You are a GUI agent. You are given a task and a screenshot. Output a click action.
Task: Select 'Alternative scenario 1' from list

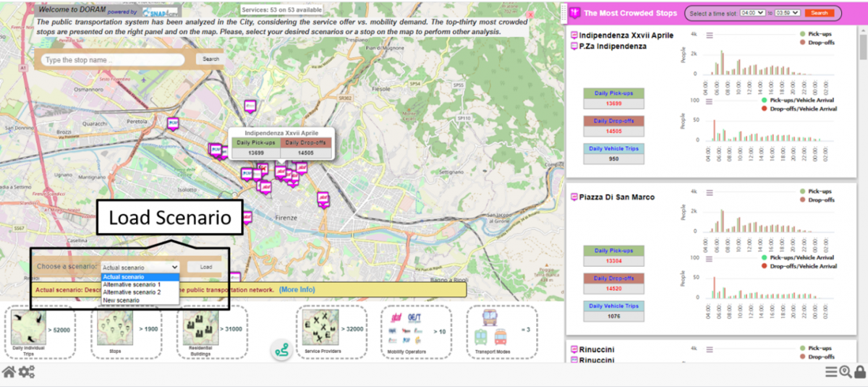coord(132,284)
